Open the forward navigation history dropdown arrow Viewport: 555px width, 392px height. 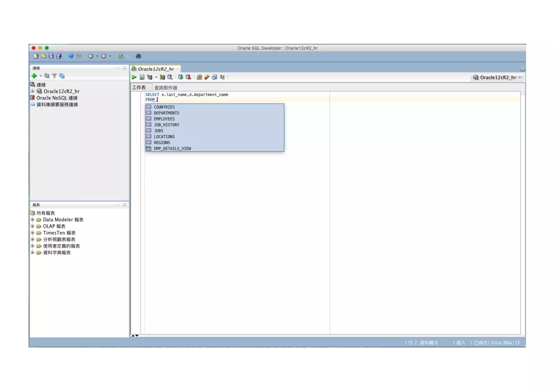(x=110, y=56)
